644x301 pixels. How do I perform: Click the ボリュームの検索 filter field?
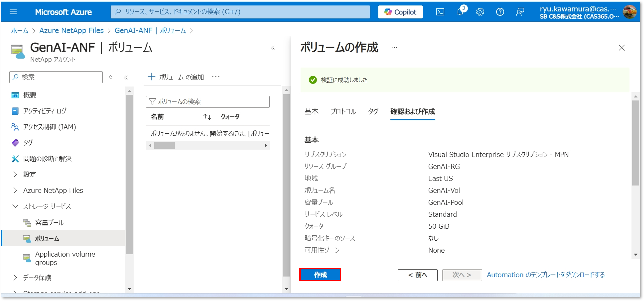point(208,102)
